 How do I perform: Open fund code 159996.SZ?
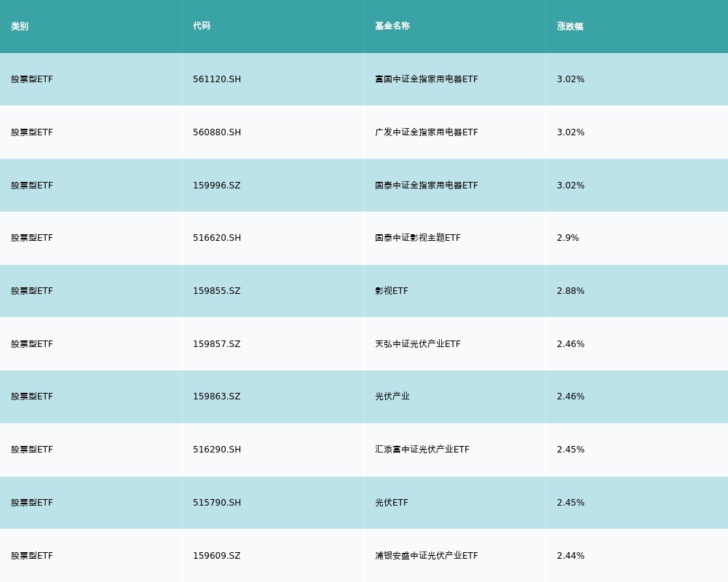(x=216, y=186)
